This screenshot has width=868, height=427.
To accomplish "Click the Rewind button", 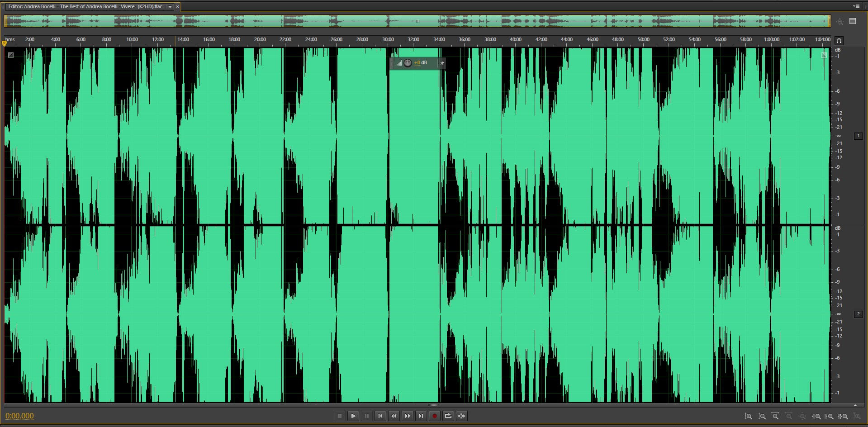I will pyautogui.click(x=394, y=416).
